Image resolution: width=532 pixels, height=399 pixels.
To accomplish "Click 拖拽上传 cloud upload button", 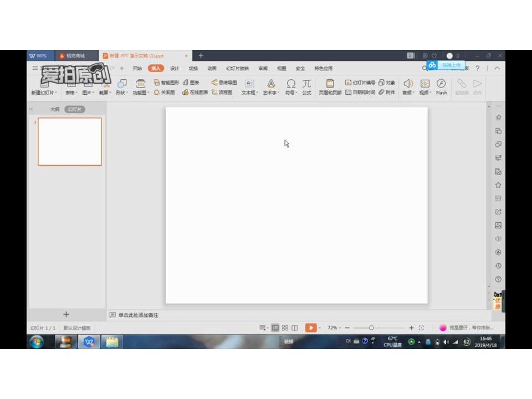I will pos(446,65).
